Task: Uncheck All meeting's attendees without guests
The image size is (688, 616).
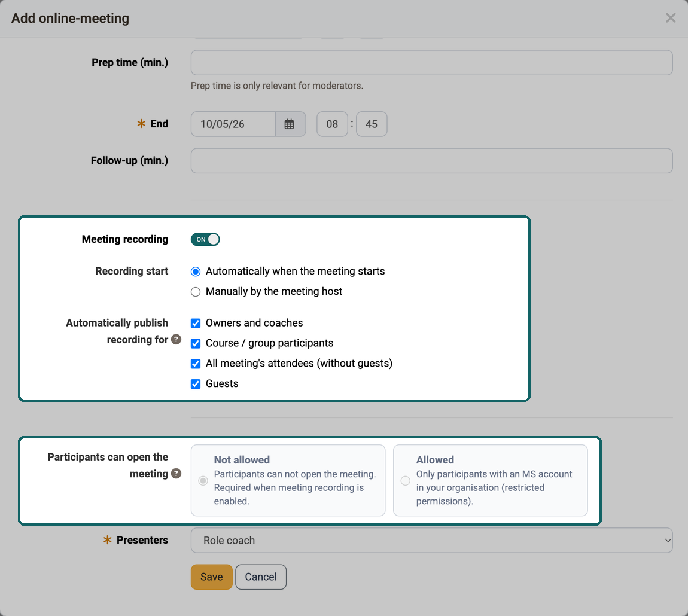Action: point(196,364)
